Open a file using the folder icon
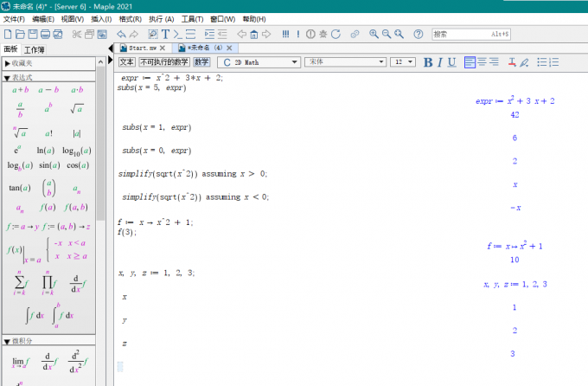 (x=20, y=34)
